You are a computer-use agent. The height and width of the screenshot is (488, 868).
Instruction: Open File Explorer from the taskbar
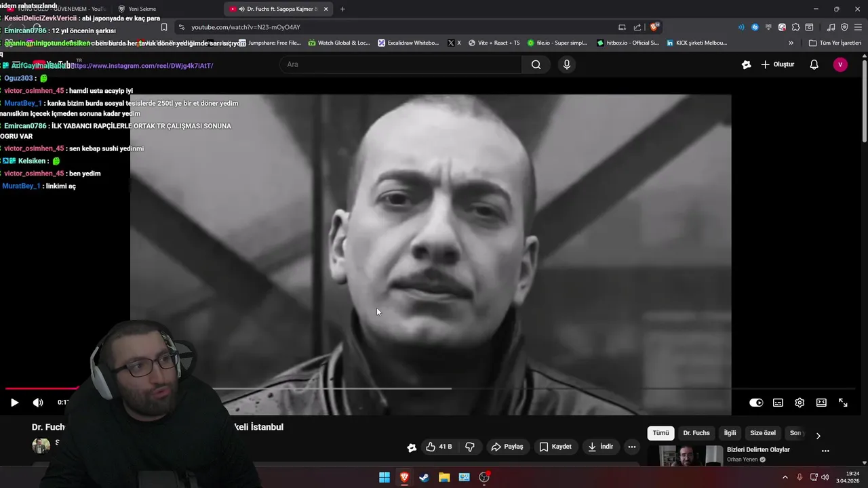click(x=444, y=477)
